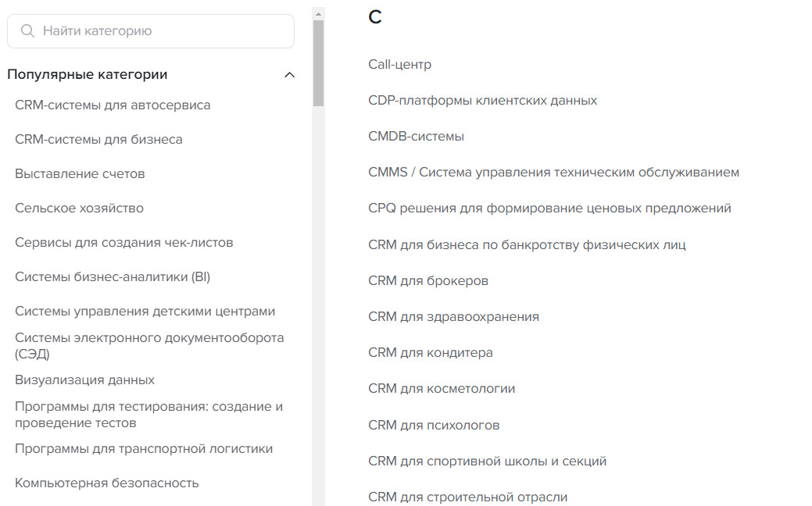
Task: Open "CRM для брокеров" link
Action: [427, 280]
